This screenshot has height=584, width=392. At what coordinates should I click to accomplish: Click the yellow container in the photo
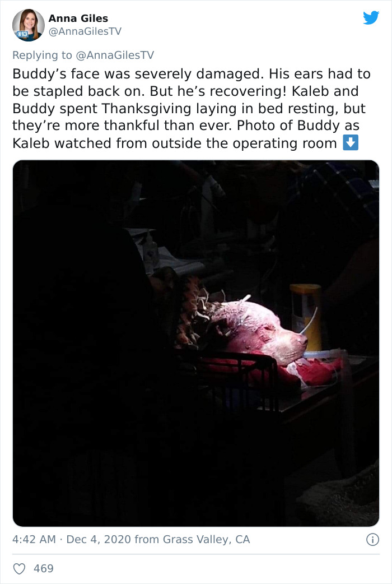pos(306,317)
